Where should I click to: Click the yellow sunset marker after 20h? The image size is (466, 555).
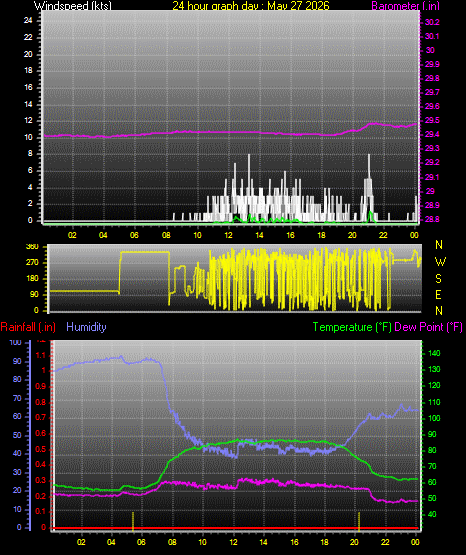pos(359,521)
